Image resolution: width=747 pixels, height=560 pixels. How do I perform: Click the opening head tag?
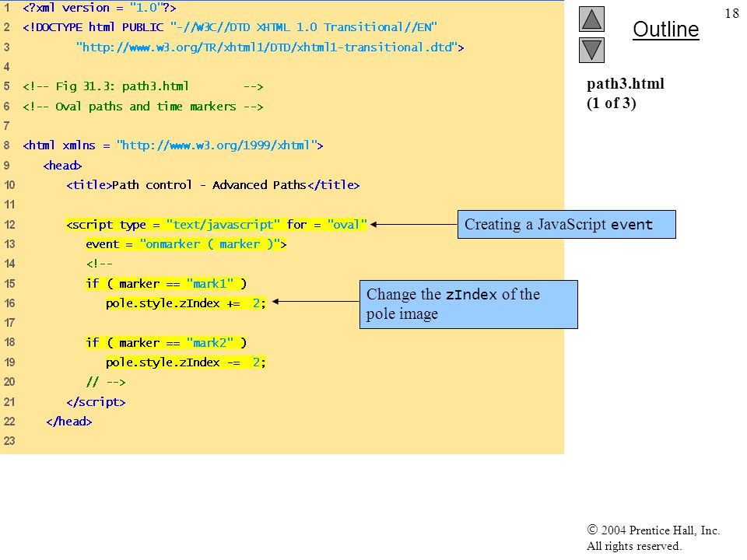pyautogui.click(x=62, y=165)
